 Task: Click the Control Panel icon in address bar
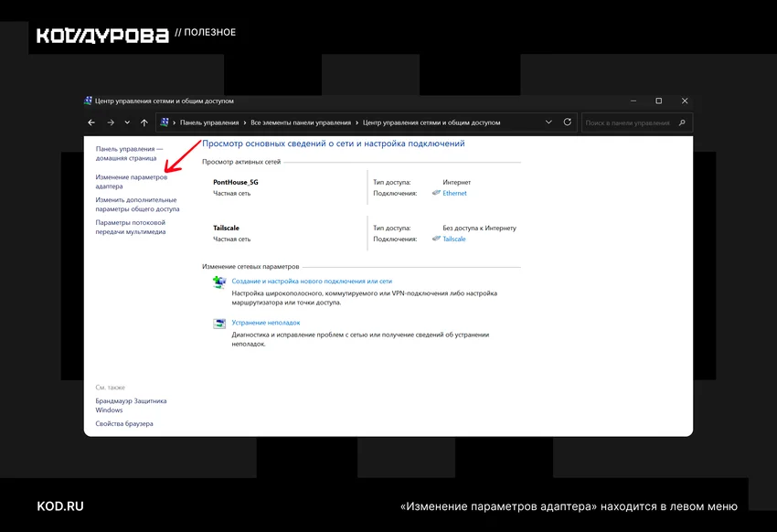click(165, 122)
